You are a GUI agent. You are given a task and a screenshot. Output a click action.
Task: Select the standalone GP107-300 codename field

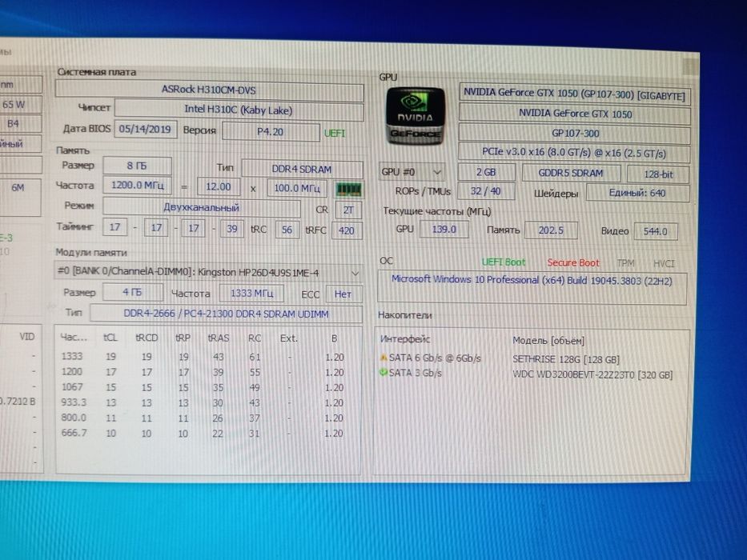click(x=575, y=134)
